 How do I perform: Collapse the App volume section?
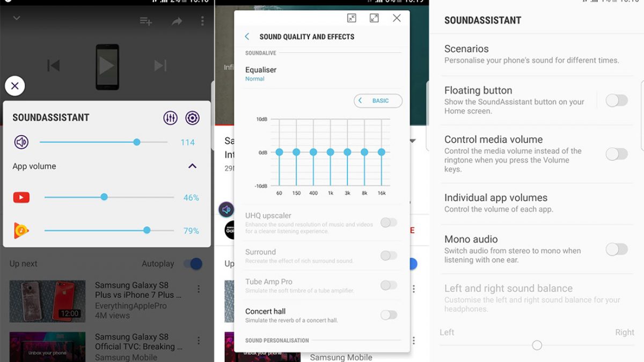192,166
